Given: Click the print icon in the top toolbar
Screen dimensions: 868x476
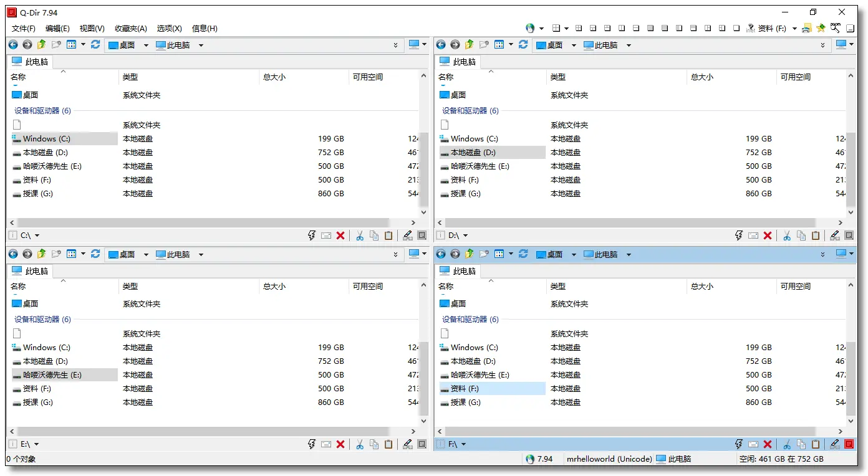Looking at the screenshot, I should pos(807,28).
